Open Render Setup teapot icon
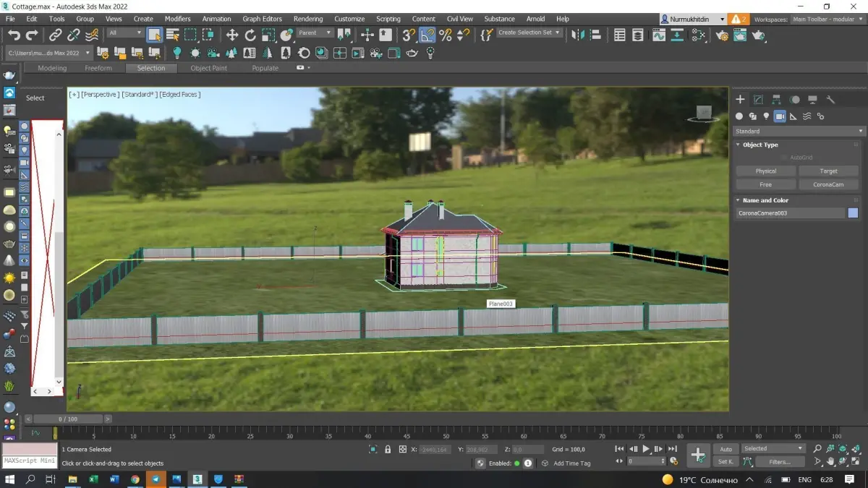The image size is (868, 488). click(722, 35)
